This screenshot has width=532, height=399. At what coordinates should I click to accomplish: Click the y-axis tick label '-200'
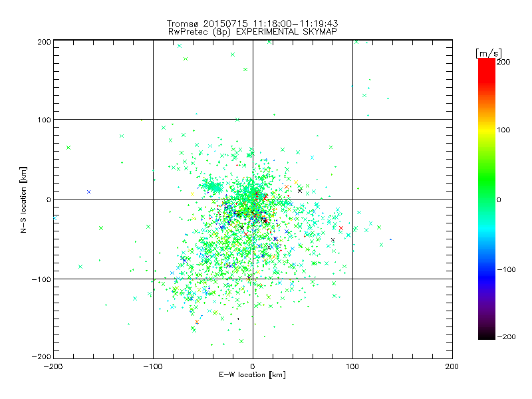[41, 356]
